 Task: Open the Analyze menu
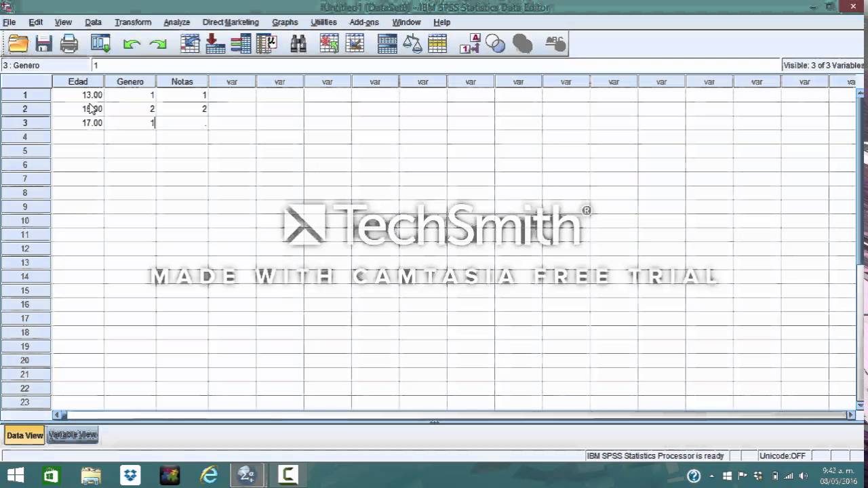(x=177, y=22)
